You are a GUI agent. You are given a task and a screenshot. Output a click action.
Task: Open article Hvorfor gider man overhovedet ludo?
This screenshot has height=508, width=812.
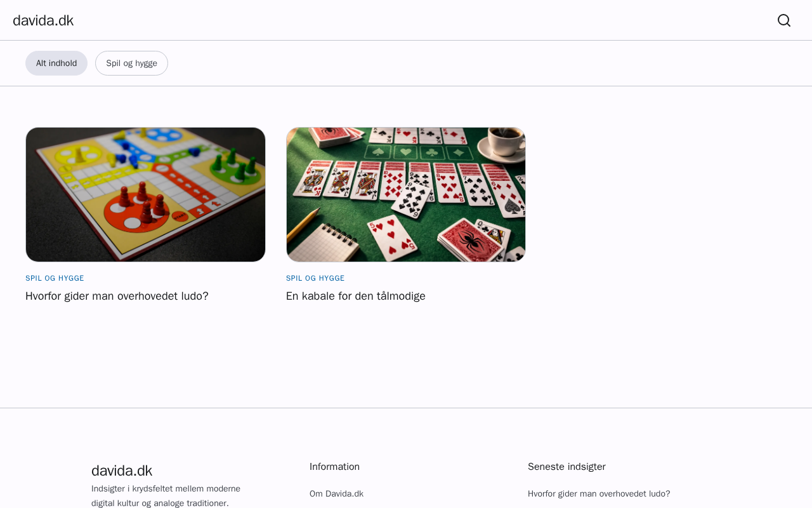click(117, 296)
